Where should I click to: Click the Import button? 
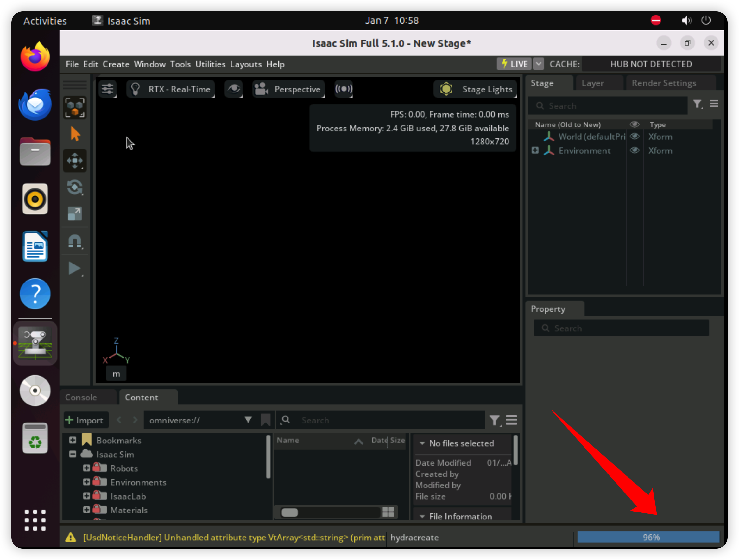click(86, 420)
